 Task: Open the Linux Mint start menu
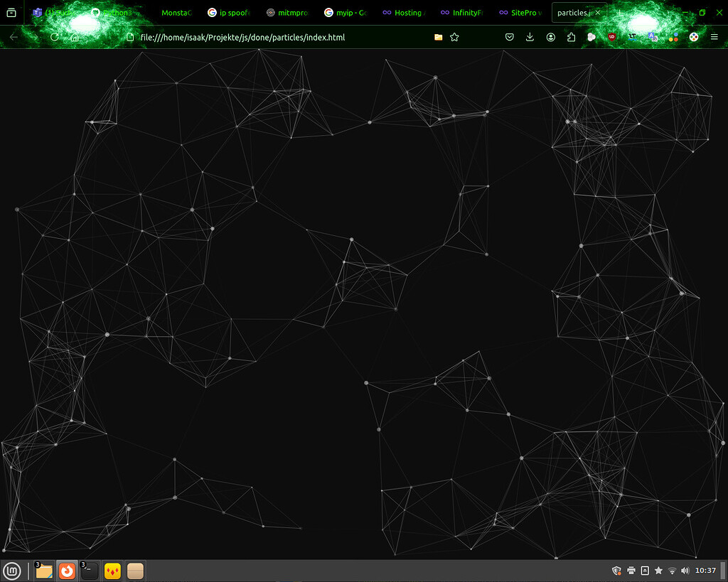point(12,571)
